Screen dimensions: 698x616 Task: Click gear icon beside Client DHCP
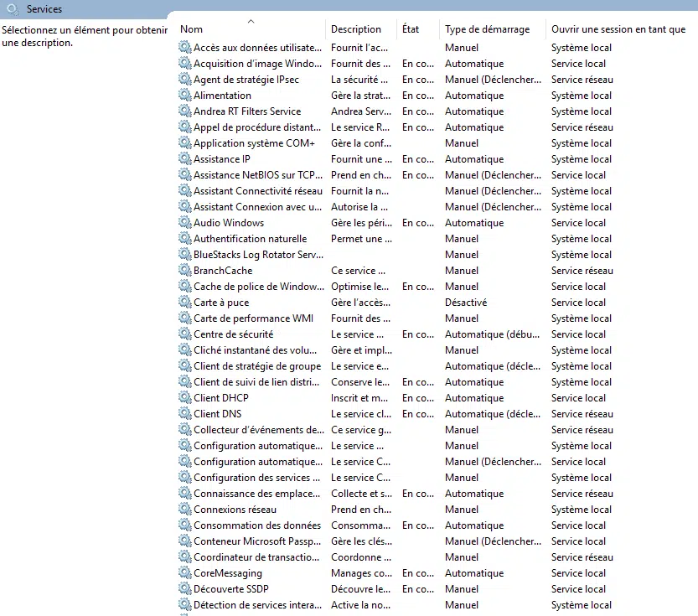coord(184,397)
